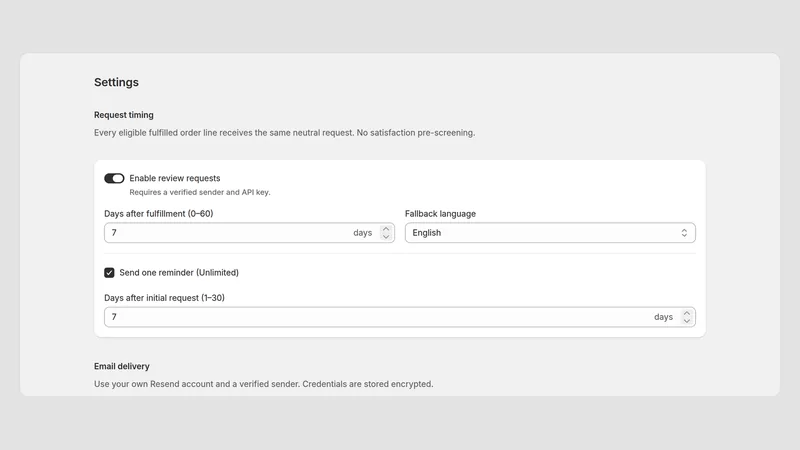The image size is (800, 450).
Task: Click the 'Enable review requests' label
Action: [x=174, y=178]
